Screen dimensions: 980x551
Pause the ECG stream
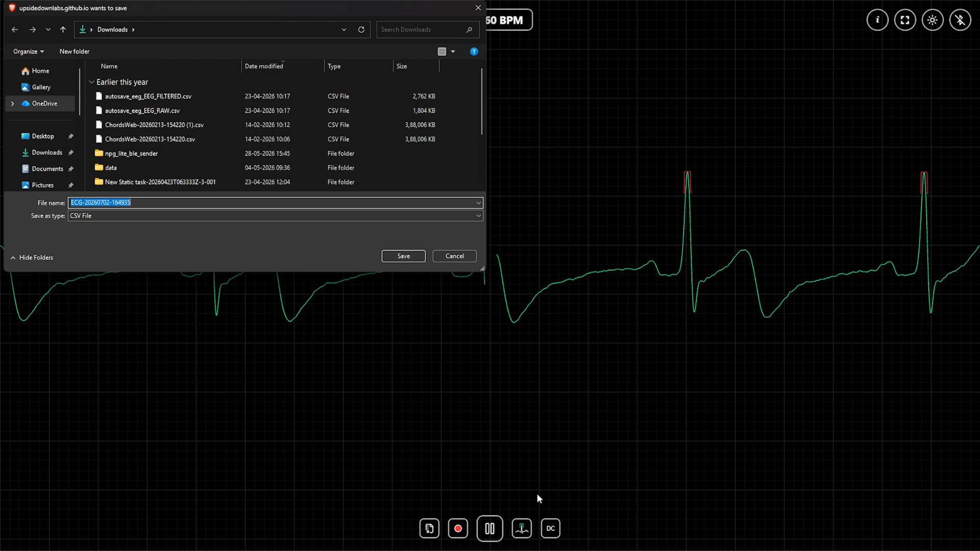coord(489,529)
